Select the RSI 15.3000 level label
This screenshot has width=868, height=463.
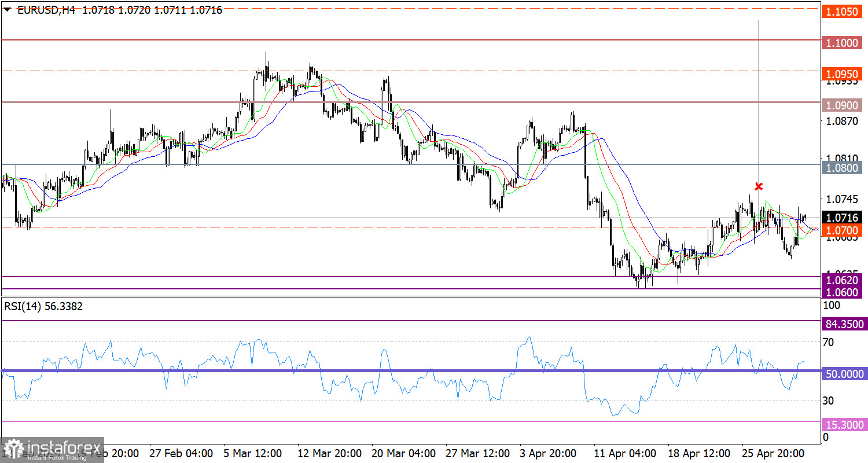coord(844,425)
